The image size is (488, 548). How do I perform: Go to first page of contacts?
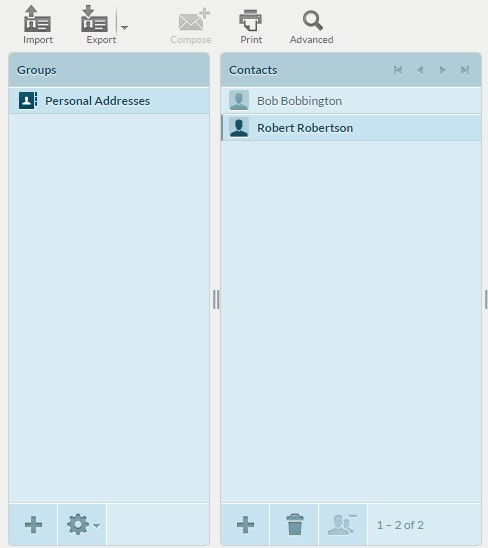[x=397, y=70]
